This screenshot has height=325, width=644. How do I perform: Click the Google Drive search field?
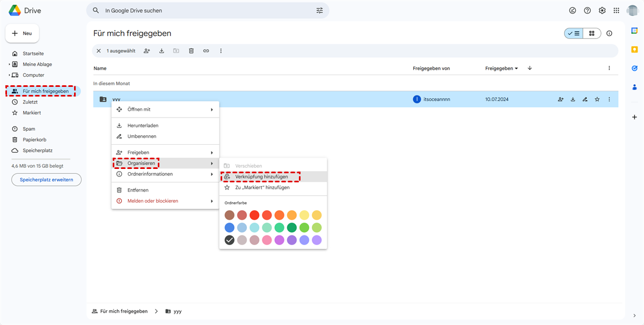pos(204,11)
